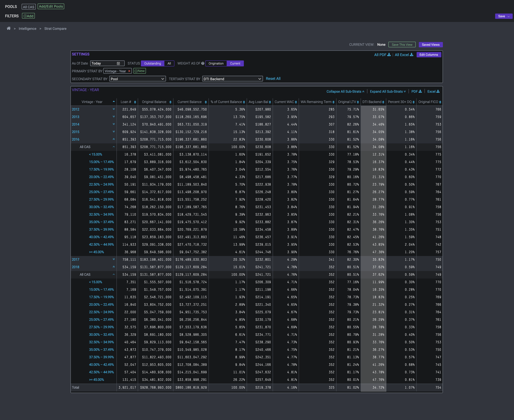The height and width of the screenshot is (420, 514).
Task: Open Strat Compare breadcrumb
Action: click(x=55, y=28)
